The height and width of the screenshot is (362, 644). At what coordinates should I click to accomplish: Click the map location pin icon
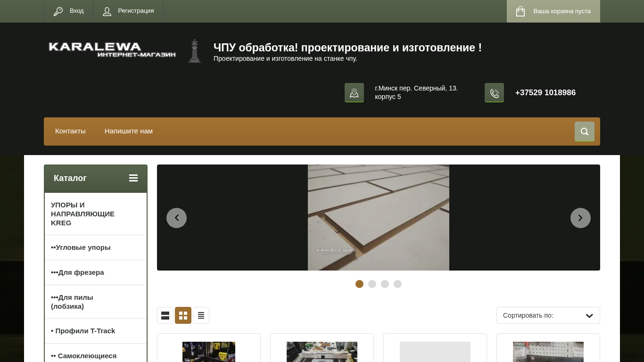(x=354, y=93)
